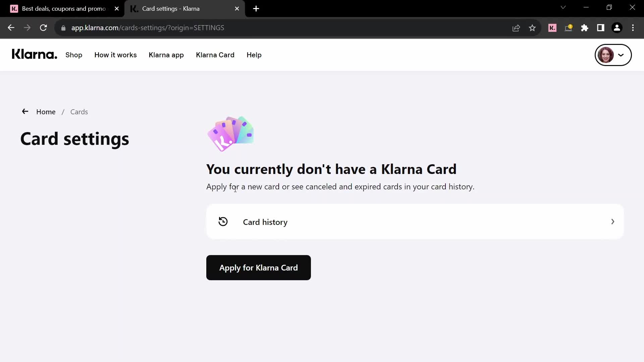The width and height of the screenshot is (644, 362).
Task: Click the back arrow beside Home
Action: [x=25, y=112]
